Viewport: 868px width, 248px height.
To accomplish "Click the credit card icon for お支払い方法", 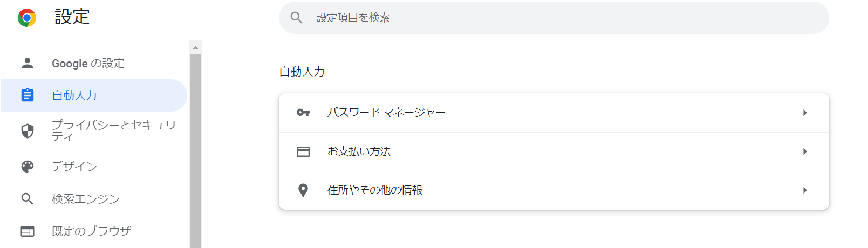I will click(x=303, y=151).
